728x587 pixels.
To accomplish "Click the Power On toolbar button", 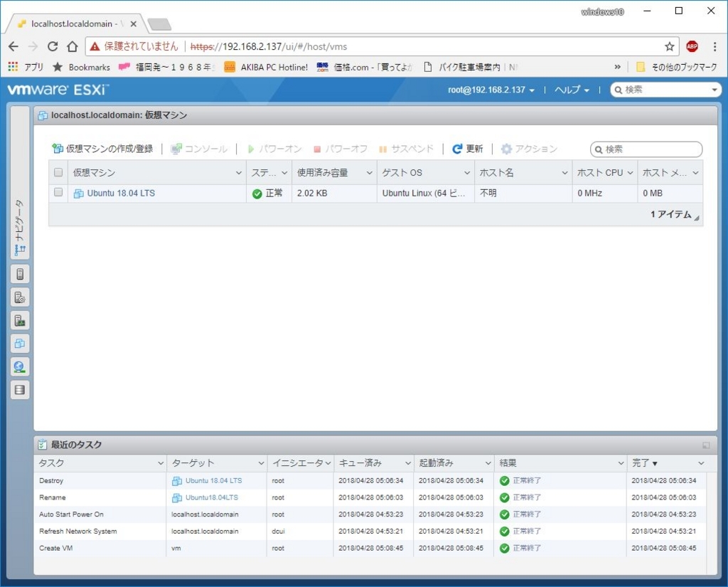I will point(274,149).
